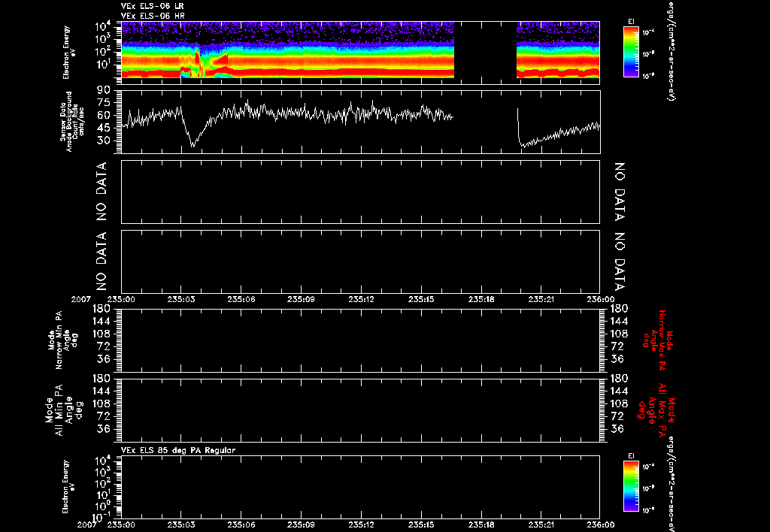Click the VEx ELS-06 LR title text

point(152,6)
